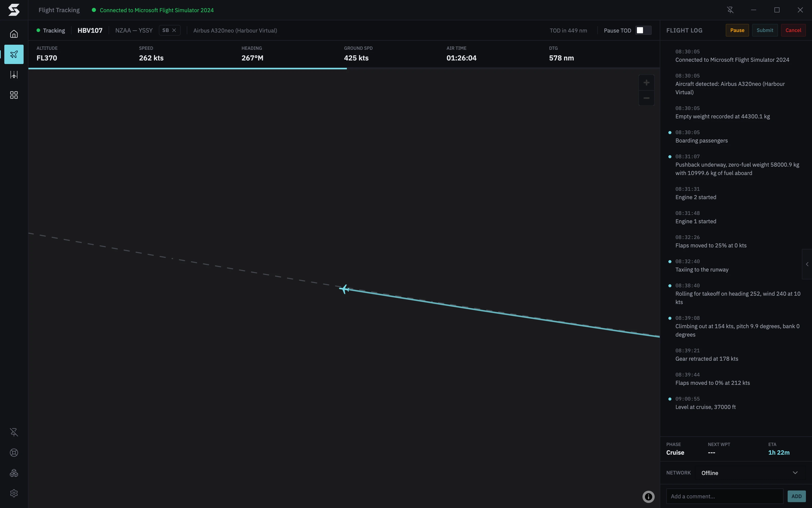Viewport: 812px width, 508px height.
Task: Click the 425 kts ground speed value
Action: point(356,58)
